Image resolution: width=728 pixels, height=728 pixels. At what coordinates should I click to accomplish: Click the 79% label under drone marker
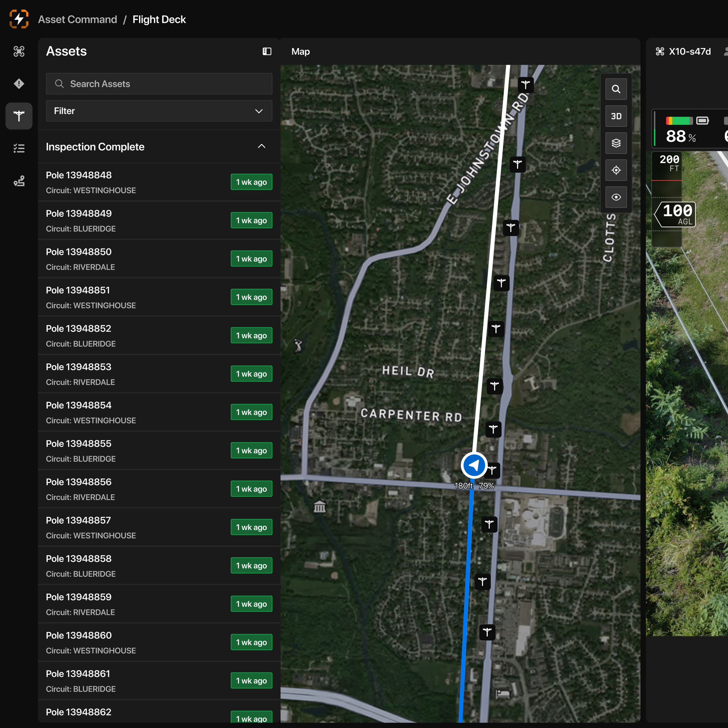coord(486,486)
